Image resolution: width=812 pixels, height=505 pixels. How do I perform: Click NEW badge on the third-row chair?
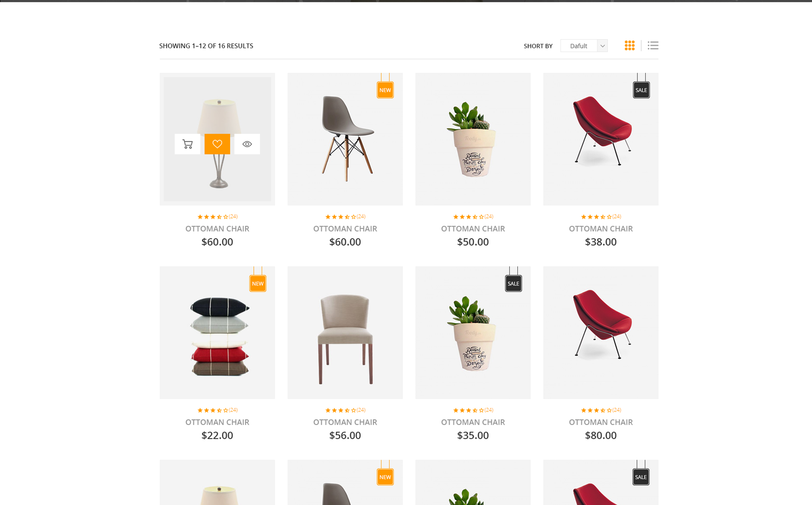pyautogui.click(x=385, y=477)
